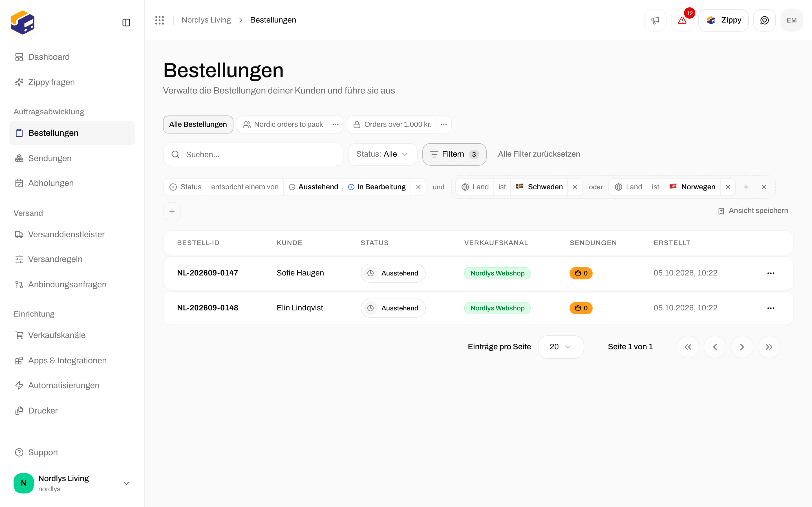Remove the Status filter chip
Viewport: 812px width, 507px height.
tap(418, 187)
